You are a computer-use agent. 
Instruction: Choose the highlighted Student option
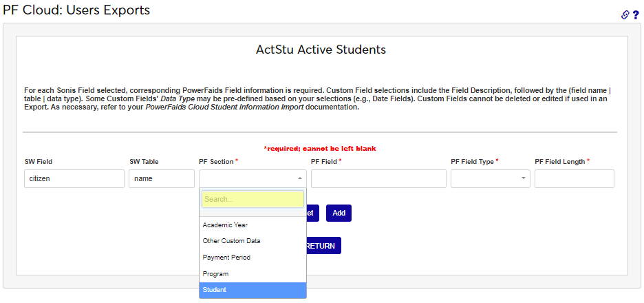214,290
